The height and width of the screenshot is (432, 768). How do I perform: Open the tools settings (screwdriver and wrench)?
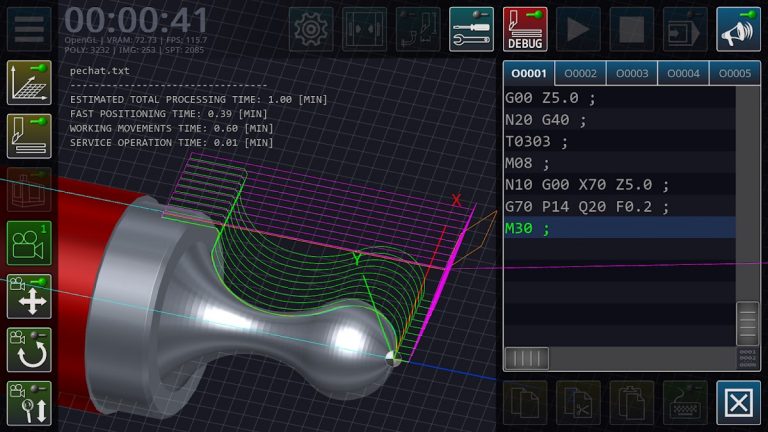pyautogui.click(x=471, y=29)
